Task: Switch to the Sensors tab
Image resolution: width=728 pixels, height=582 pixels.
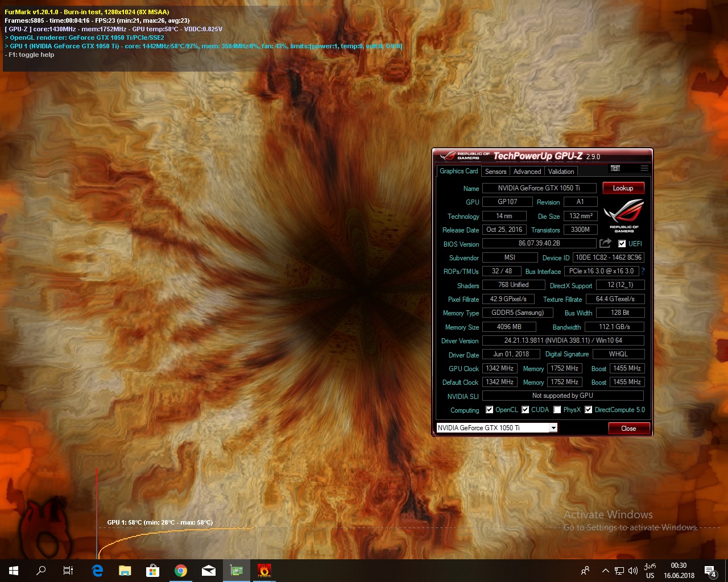Action: 495,172
